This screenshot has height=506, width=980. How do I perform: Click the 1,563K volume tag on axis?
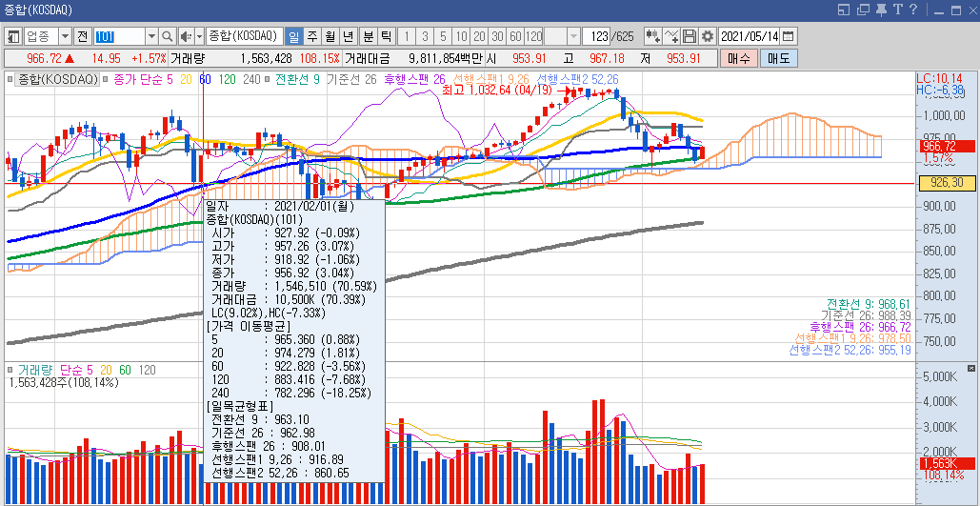tap(949, 463)
